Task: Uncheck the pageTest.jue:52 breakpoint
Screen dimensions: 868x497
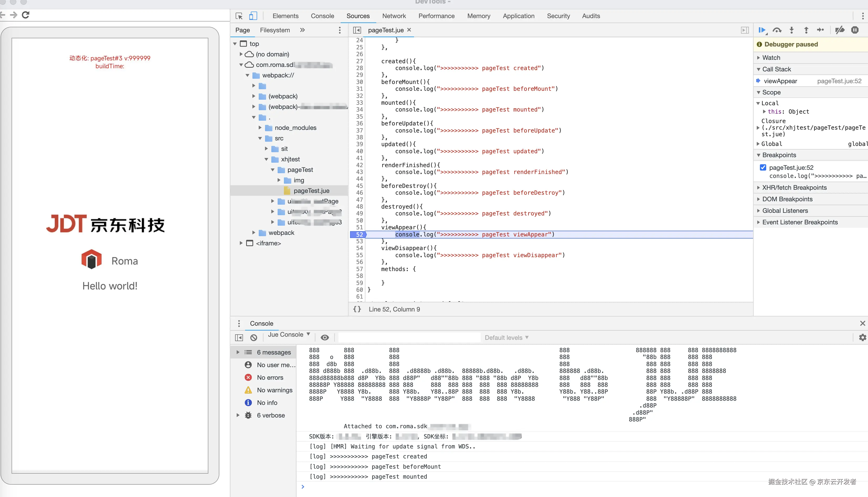Action: coord(763,167)
